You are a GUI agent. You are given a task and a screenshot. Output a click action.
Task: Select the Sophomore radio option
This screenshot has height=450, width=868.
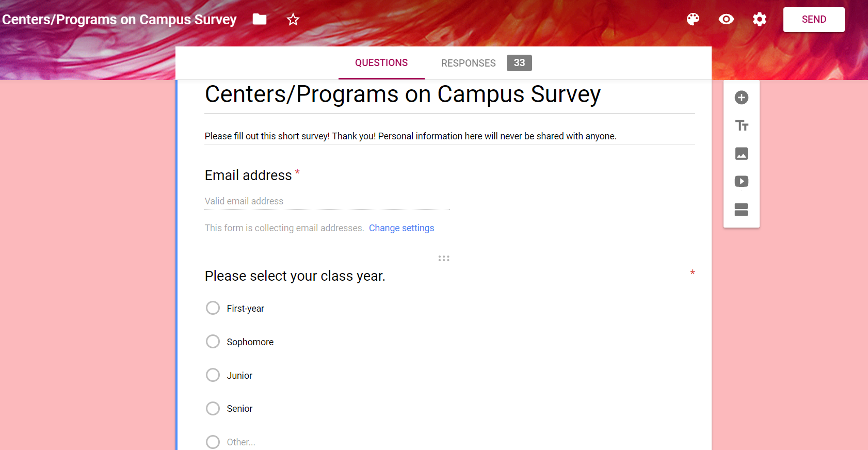pos(213,342)
